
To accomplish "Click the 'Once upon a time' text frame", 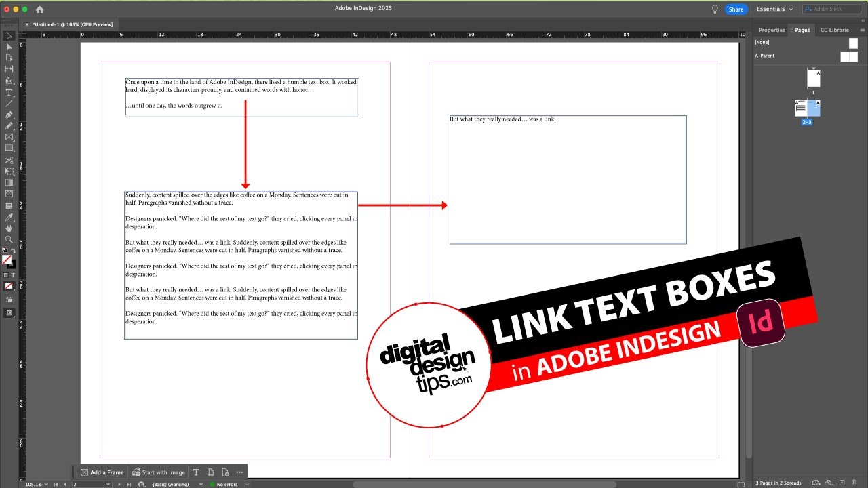I will click(x=242, y=96).
